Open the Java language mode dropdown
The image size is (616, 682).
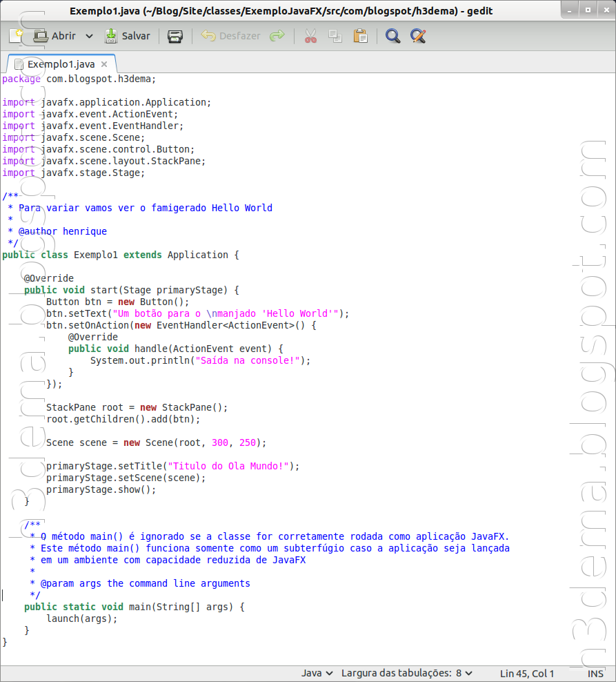pyautogui.click(x=317, y=673)
